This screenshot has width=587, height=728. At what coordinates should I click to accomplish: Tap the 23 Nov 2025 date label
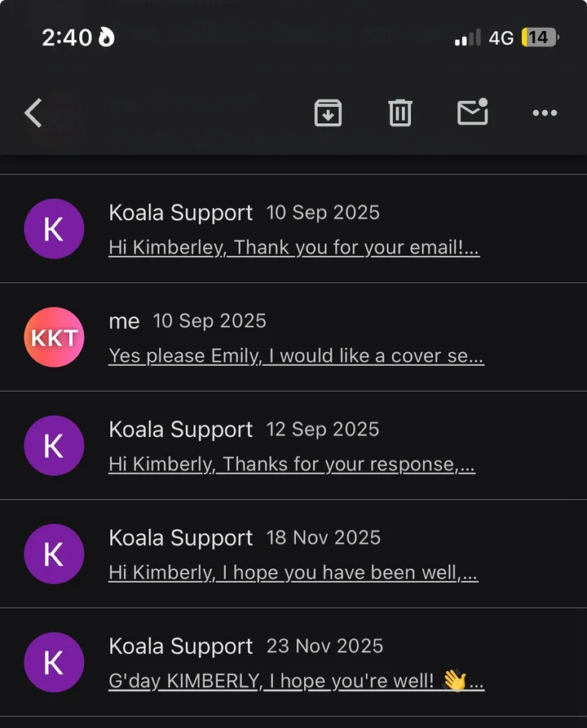[324, 646]
